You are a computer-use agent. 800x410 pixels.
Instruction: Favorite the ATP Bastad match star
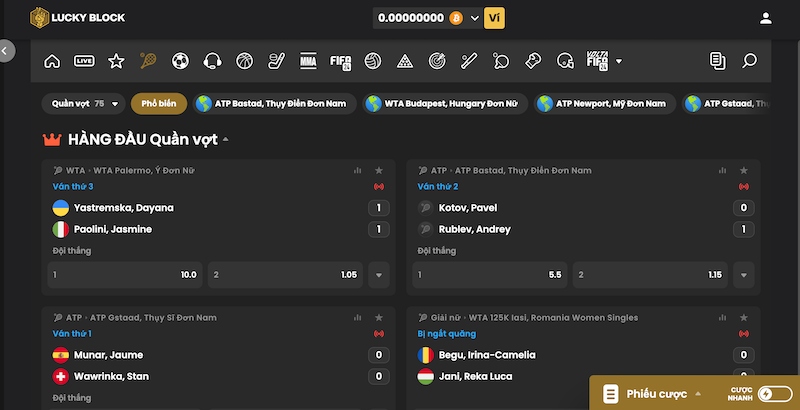(x=744, y=170)
